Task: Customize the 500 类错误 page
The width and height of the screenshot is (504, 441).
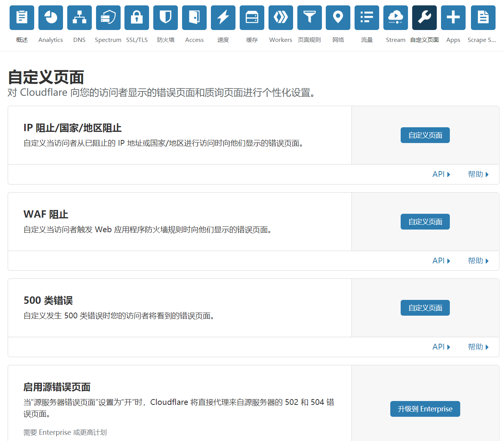Action: [425, 308]
